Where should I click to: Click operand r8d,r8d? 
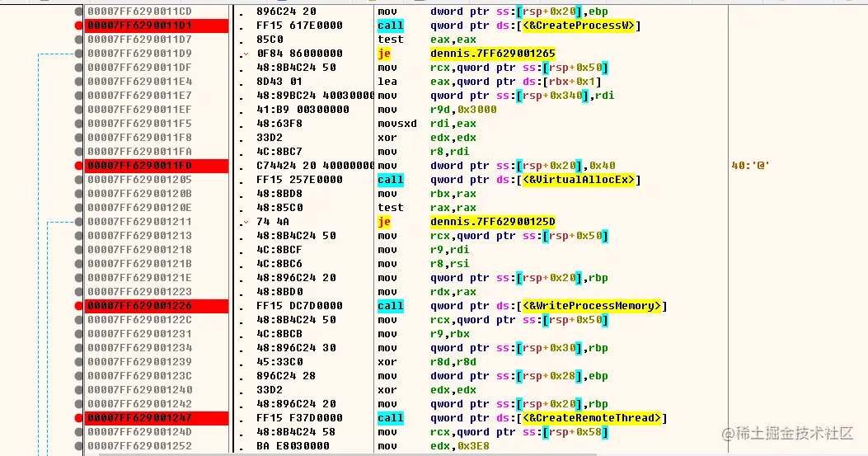453,362
